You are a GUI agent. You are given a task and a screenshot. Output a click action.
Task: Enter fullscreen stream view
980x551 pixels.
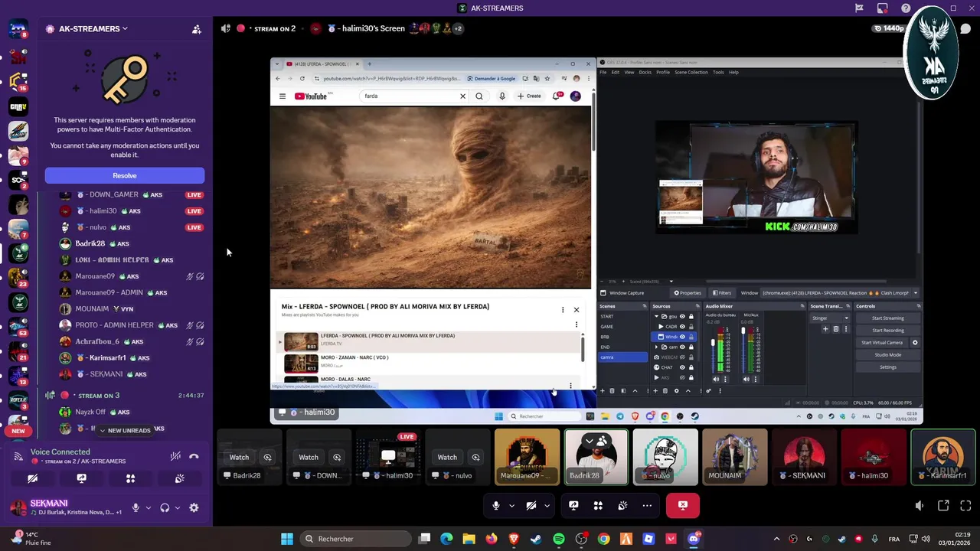pos(965,505)
